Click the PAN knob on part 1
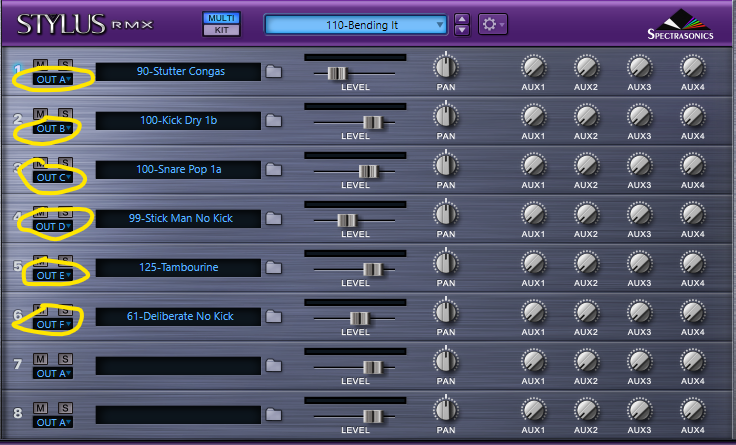This screenshot has width=736, height=445. click(x=446, y=67)
